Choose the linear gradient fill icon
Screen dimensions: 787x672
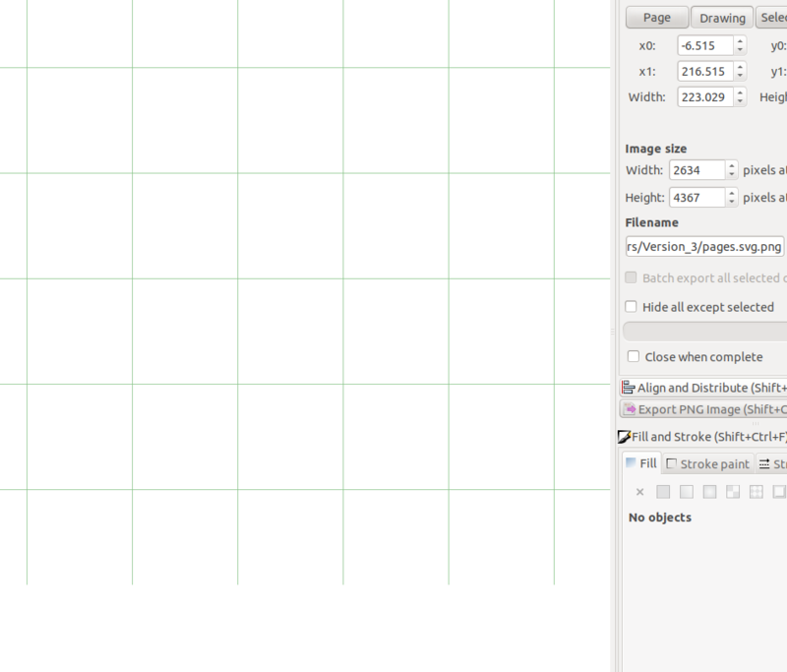tap(687, 491)
